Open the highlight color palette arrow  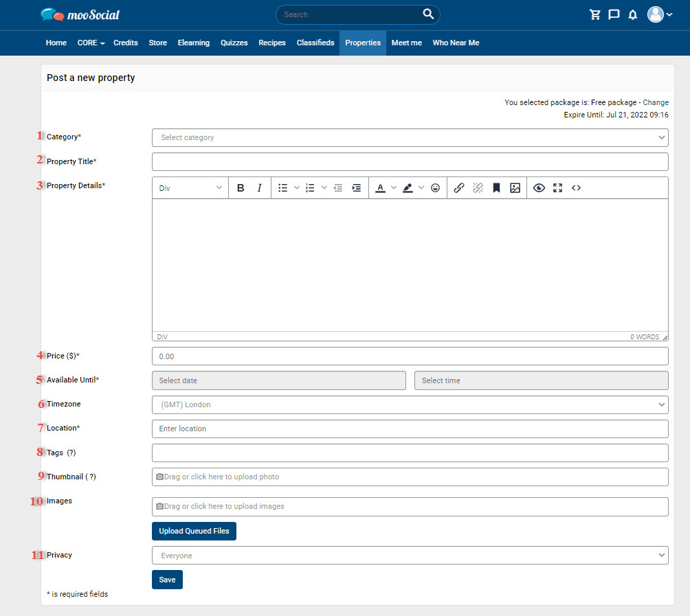[421, 187]
